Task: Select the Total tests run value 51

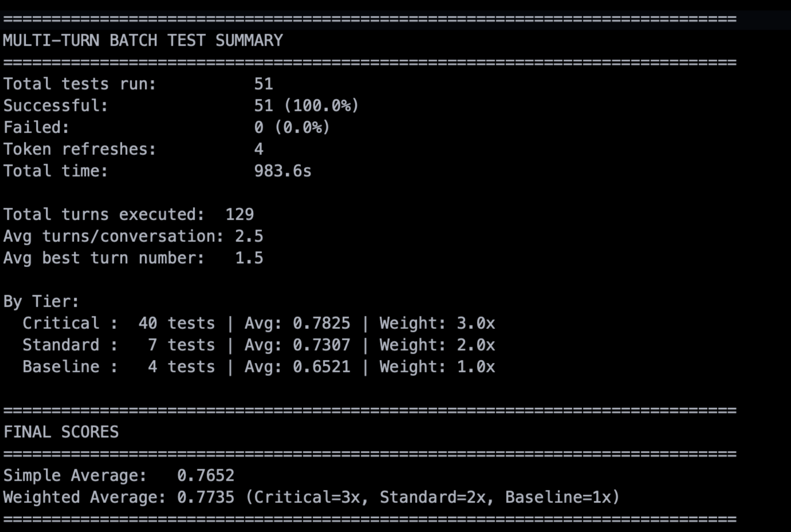Action: coord(263,84)
